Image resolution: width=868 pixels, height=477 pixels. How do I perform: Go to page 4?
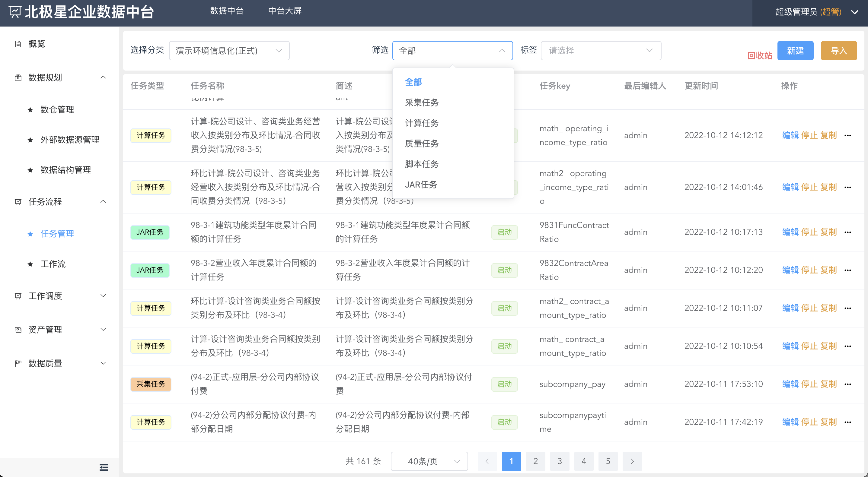(x=584, y=461)
